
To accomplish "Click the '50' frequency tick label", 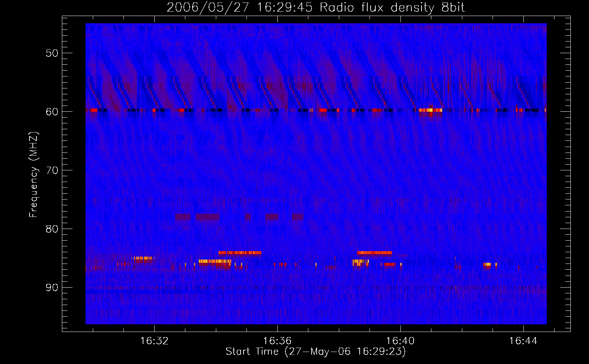I will click(52, 54).
